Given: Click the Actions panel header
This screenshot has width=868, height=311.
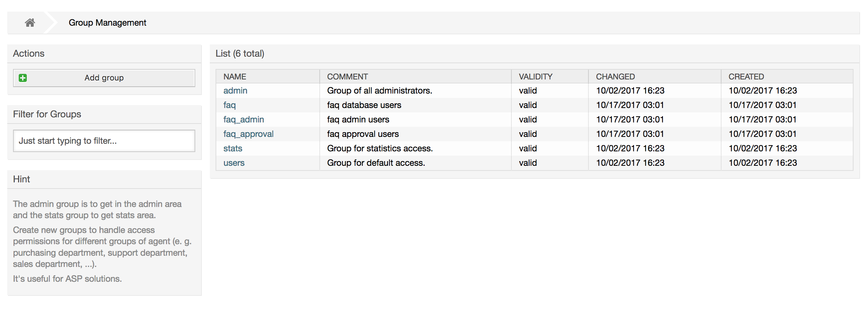Looking at the screenshot, I should (29, 53).
